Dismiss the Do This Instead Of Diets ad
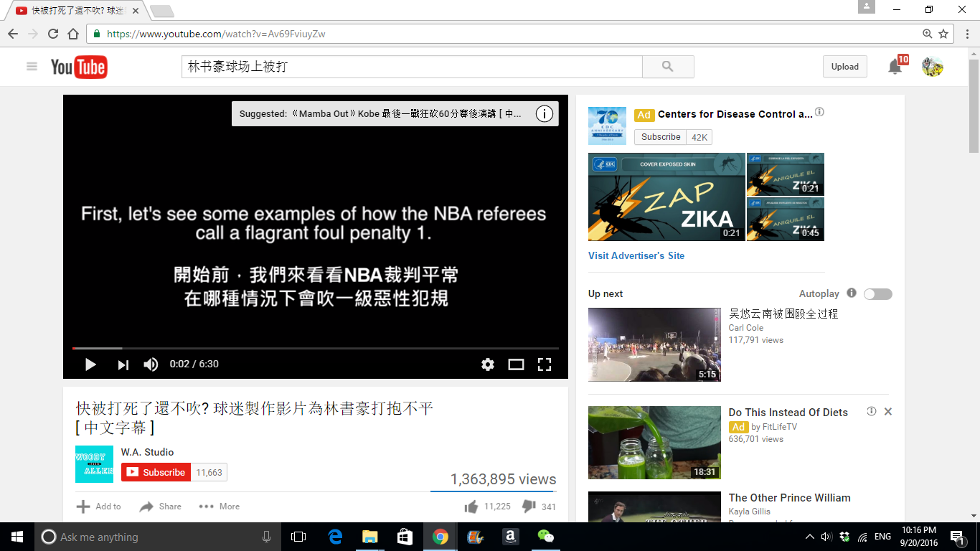The height and width of the screenshot is (551, 980). (x=888, y=412)
